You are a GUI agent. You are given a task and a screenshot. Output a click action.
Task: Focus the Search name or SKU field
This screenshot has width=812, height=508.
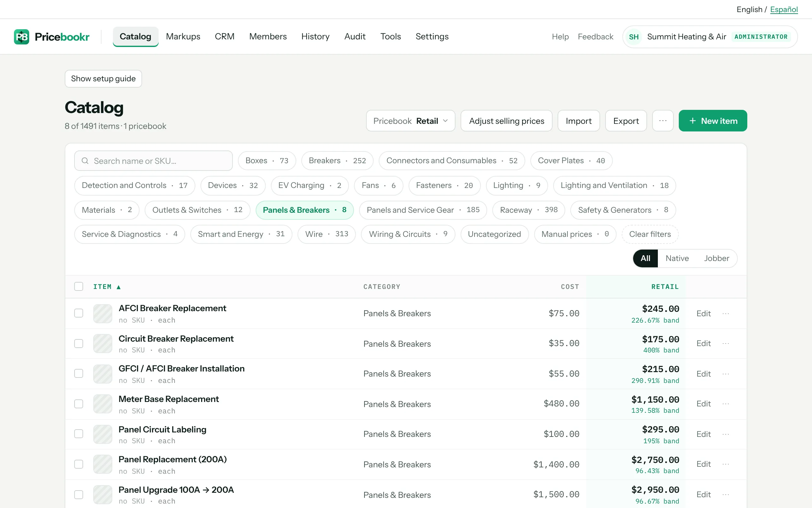point(153,161)
